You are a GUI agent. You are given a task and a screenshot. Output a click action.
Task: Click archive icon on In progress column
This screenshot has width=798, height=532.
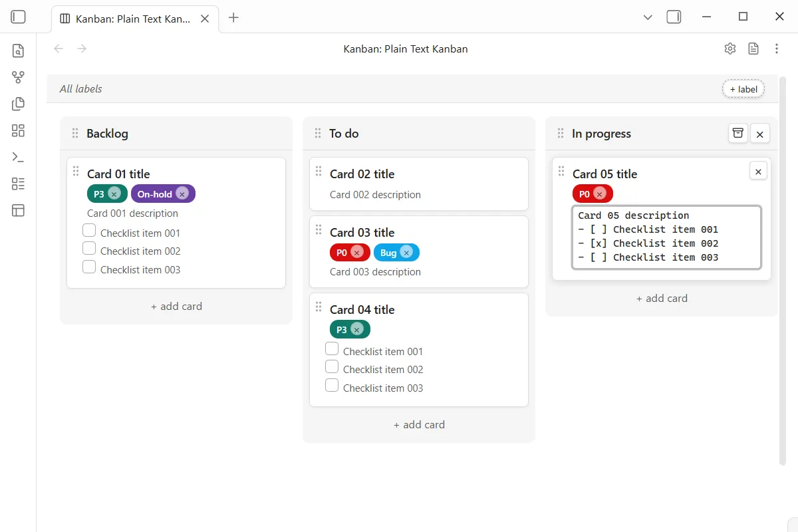(738, 133)
